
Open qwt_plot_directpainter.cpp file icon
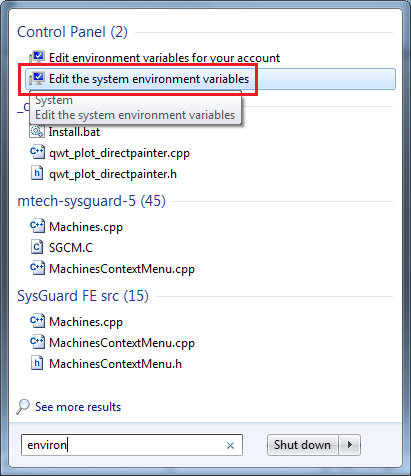pyautogui.click(x=37, y=153)
